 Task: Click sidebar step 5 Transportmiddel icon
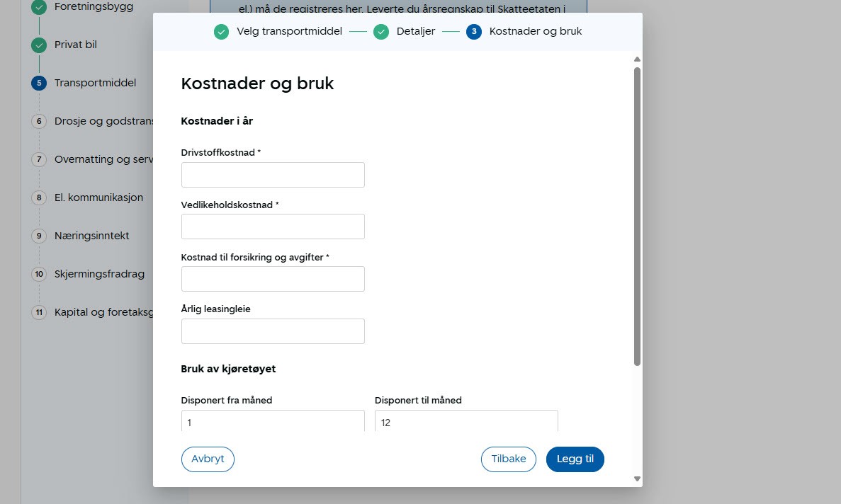(39, 83)
